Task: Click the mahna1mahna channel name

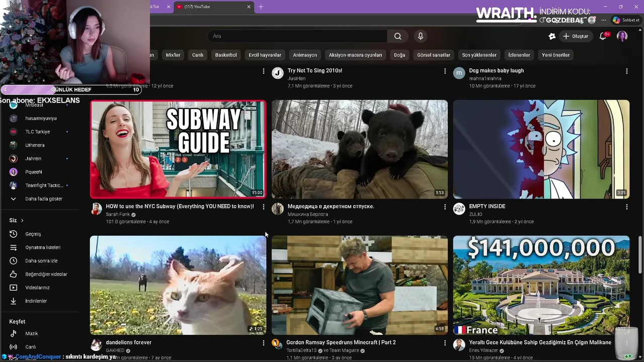Action: (x=485, y=78)
